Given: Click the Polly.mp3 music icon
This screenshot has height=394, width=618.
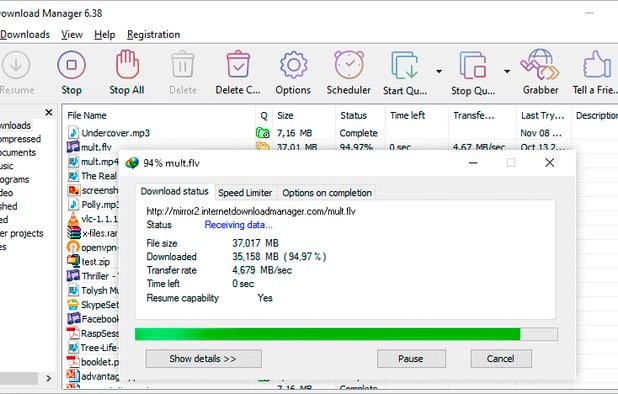Looking at the screenshot, I should (x=73, y=204).
